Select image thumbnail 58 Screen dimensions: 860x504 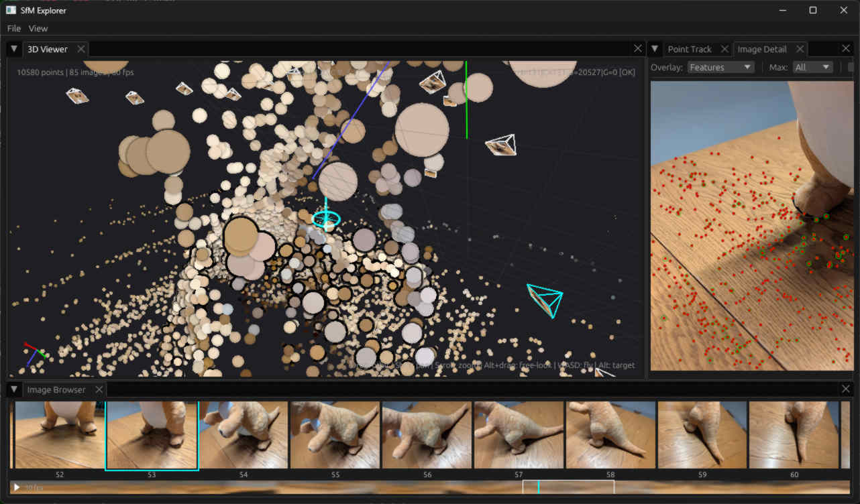[610, 435]
